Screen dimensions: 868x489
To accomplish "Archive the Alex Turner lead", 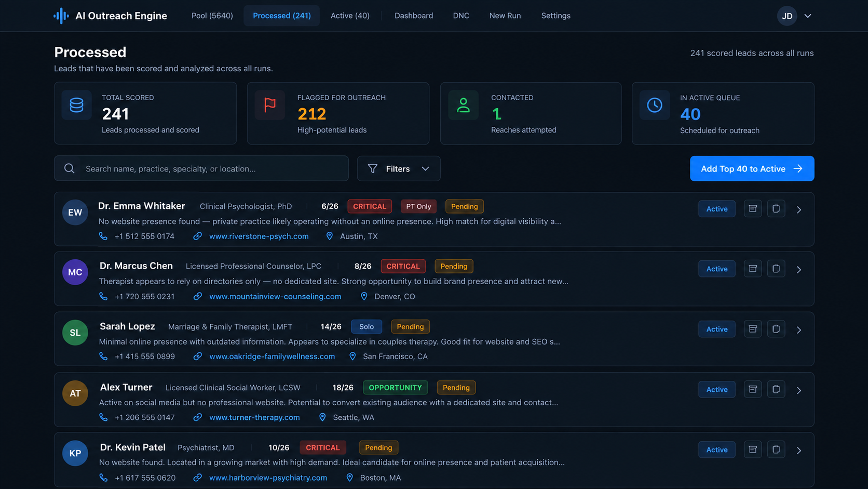I will click(753, 389).
